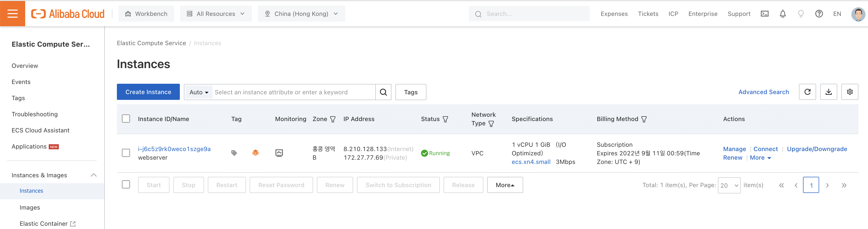Open ECS Cloud Assistant in sidebar
The image size is (868, 229).
click(x=41, y=130)
